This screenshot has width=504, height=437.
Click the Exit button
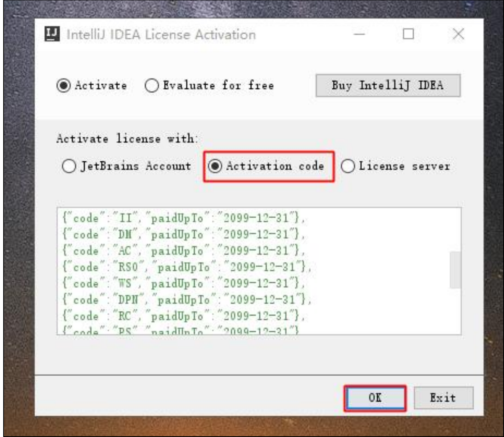(x=443, y=398)
